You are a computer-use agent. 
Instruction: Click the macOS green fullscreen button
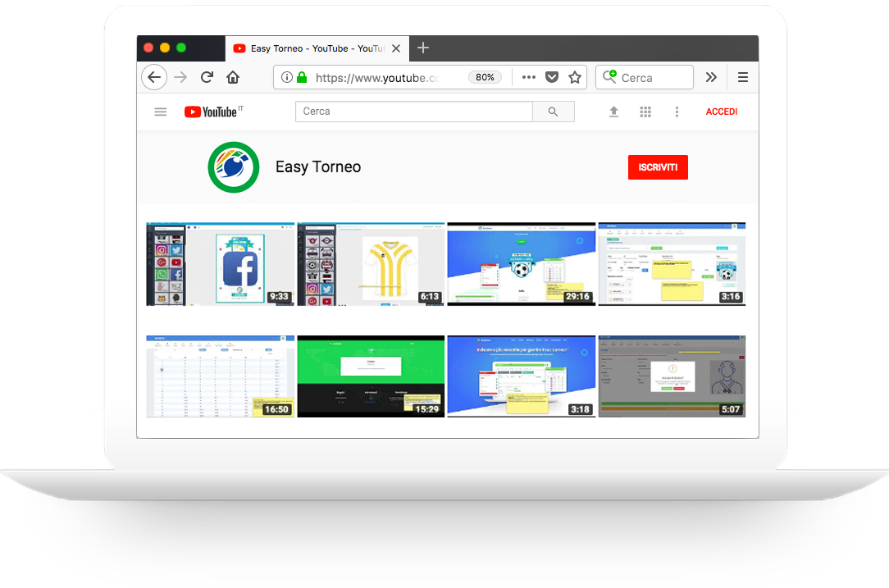181,48
